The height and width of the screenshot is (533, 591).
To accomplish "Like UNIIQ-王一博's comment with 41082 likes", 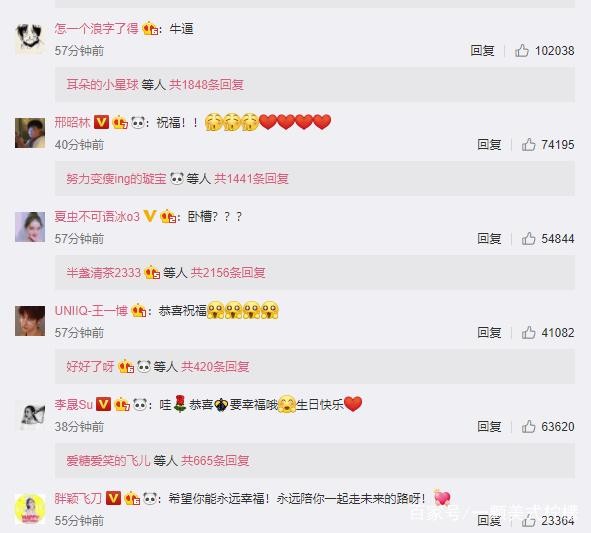I will (528, 332).
